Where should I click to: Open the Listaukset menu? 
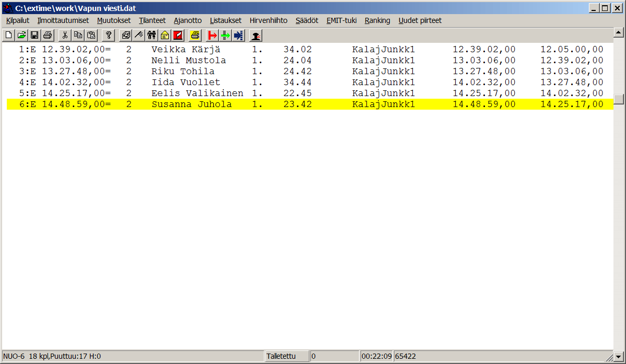(x=226, y=20)
